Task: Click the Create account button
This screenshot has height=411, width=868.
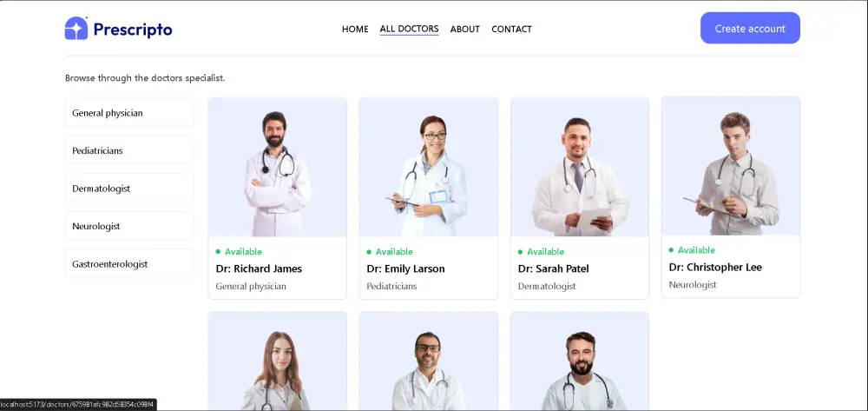Action: [x=750, y=29]
